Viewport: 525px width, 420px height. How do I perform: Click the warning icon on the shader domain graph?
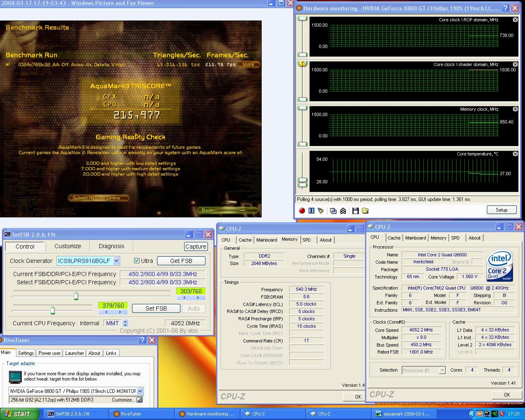tap(302, 64)
